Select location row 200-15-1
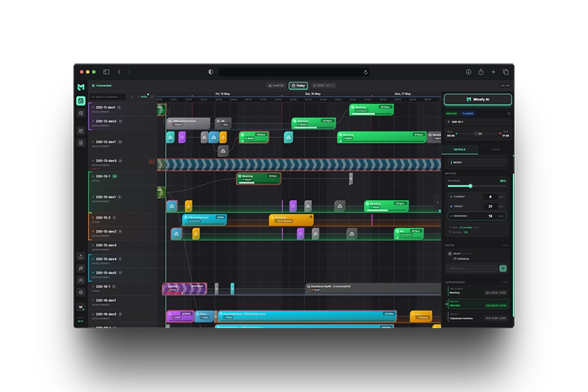This screenshot has height=392, width=588. pos(123,178)
